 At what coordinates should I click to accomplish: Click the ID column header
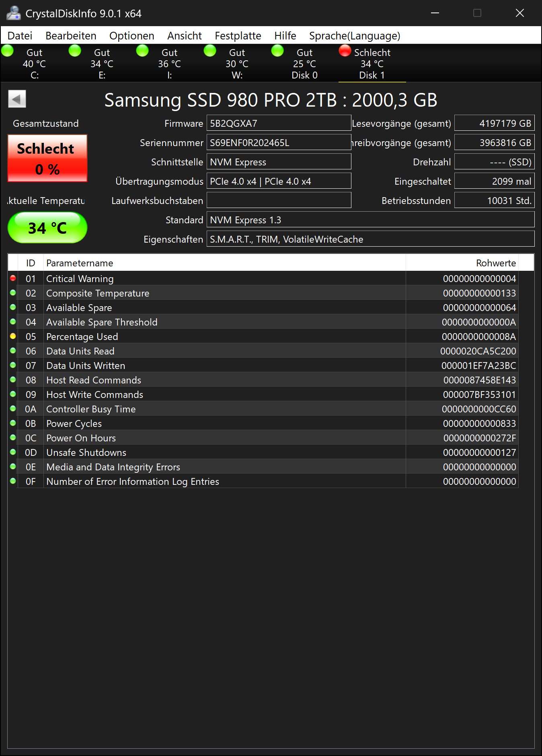[31, 263]
